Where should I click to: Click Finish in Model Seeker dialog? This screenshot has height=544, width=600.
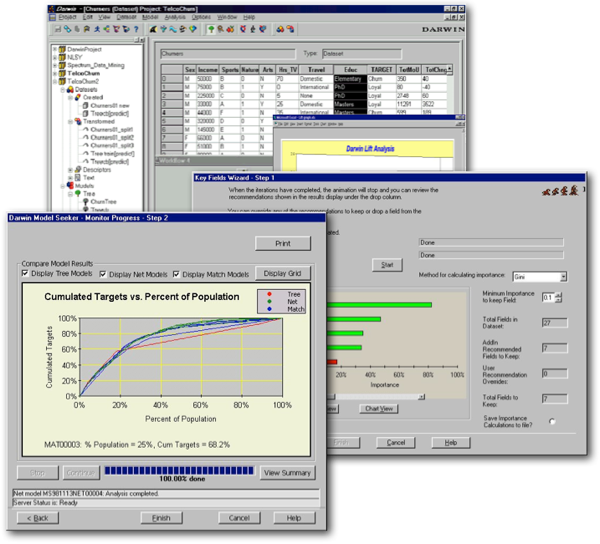161,518
